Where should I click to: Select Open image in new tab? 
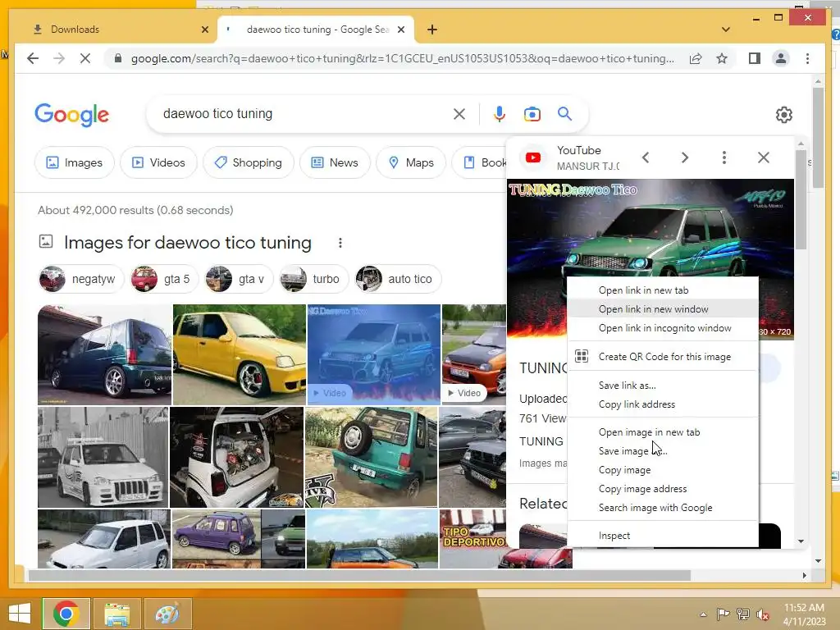[663, 432]
